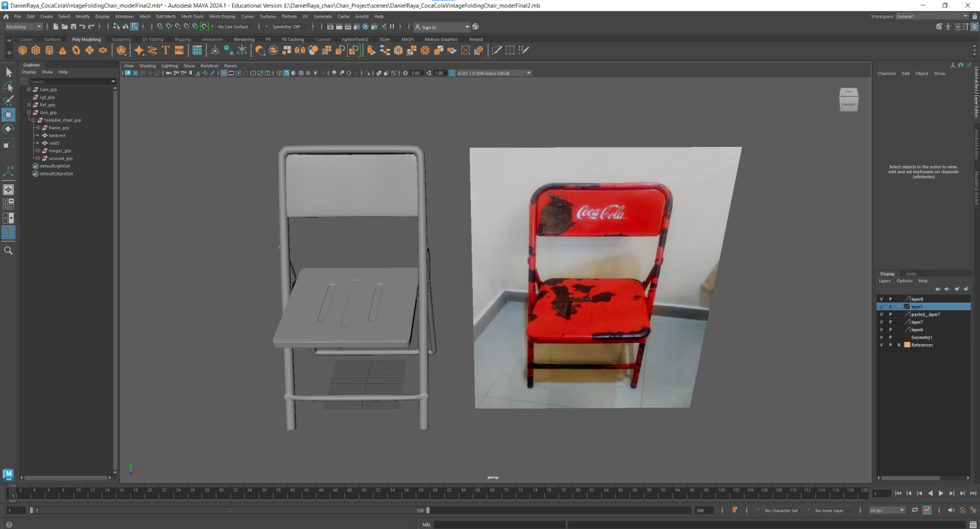Open search with the magnifier icon in the toolbox

pos(9,251)
